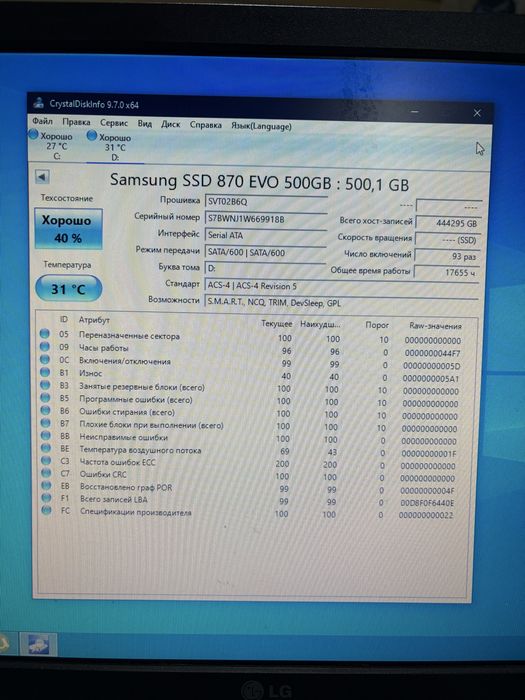The height and width of the screenshot is (700, 525).
Task: Click the serial number field S7BWNJ1W669918B
Action: tap(266, 219)
